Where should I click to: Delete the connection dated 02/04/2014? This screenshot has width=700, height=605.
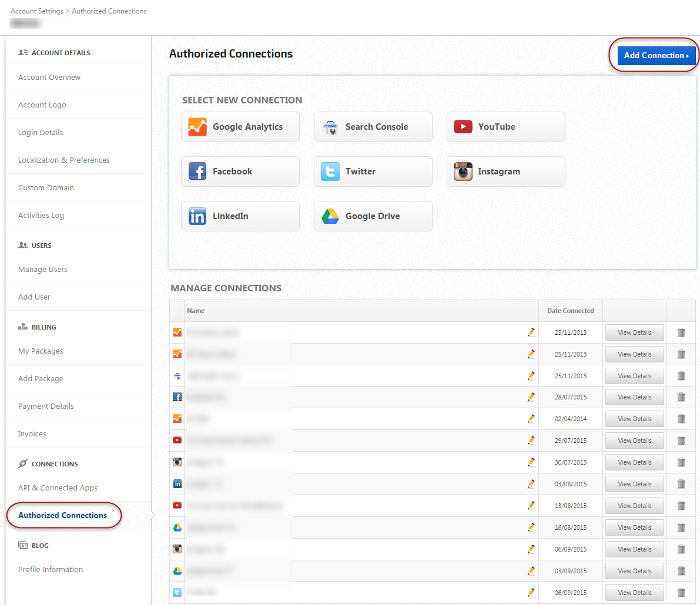[x=681, y=419]
